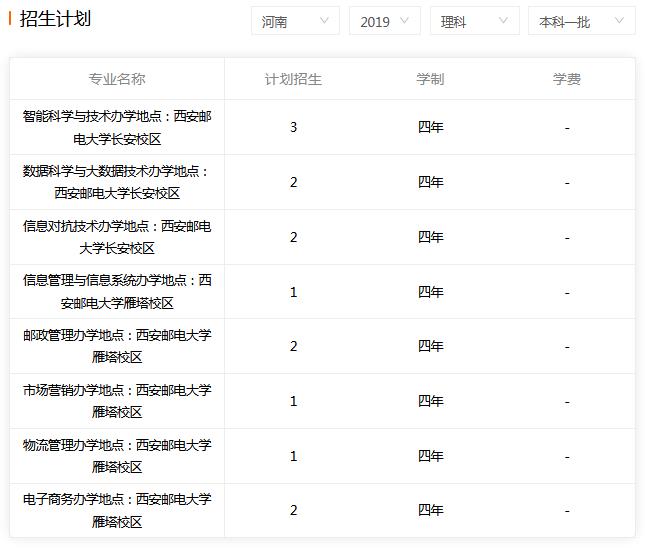Click the 招生计划 section heading
The height and width of the screenshot is (548, 645).
pyautogui.click(x=55, y=19)
